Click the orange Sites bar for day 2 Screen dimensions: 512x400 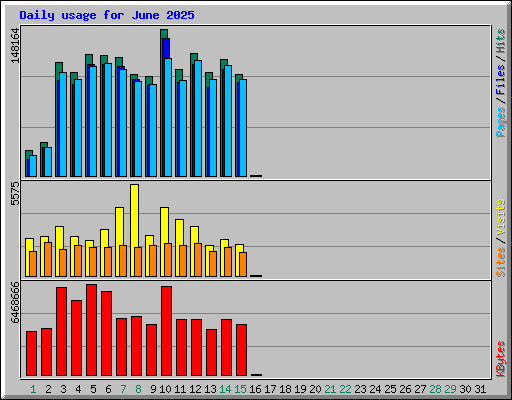(48, 259)
